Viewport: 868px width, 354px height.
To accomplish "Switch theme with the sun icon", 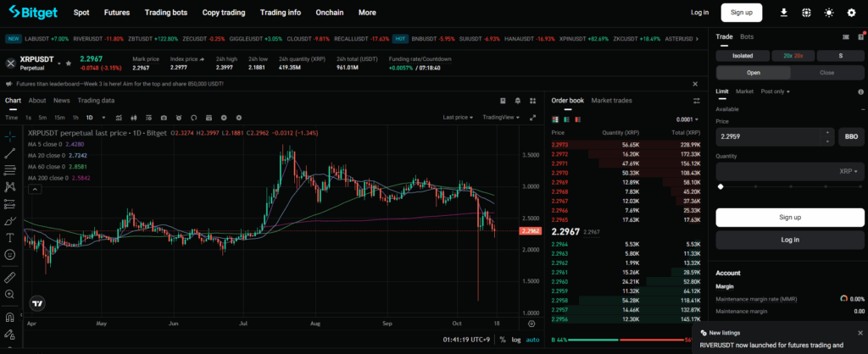I will click(x=828, y=13).
